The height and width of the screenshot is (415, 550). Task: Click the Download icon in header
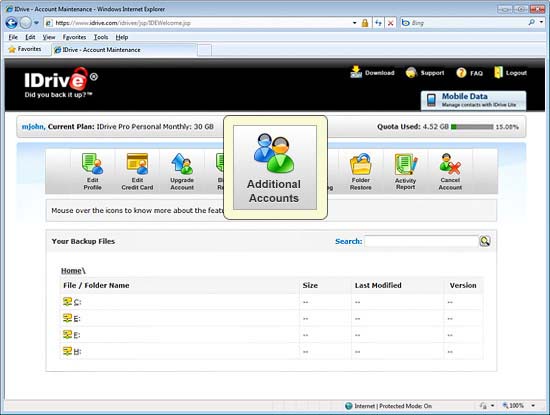click(x=356, y=72)
